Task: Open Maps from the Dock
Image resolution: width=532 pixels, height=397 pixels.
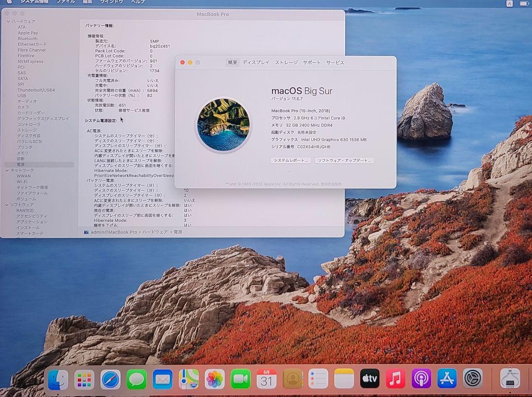Action: click(189, 379)
